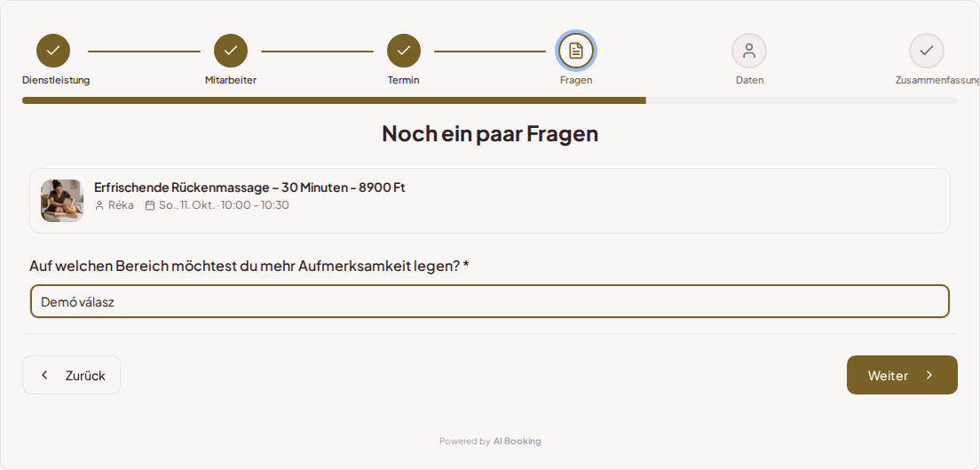The height and width of the screenshot is (470, 980).
Task: Click the Termin step label
Action: point(404,80)
